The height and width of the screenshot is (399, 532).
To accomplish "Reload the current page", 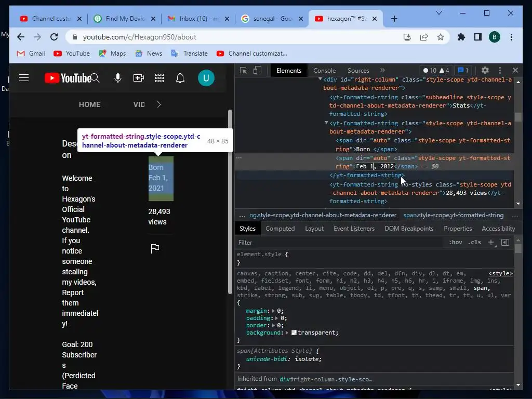I will [54, 37].
